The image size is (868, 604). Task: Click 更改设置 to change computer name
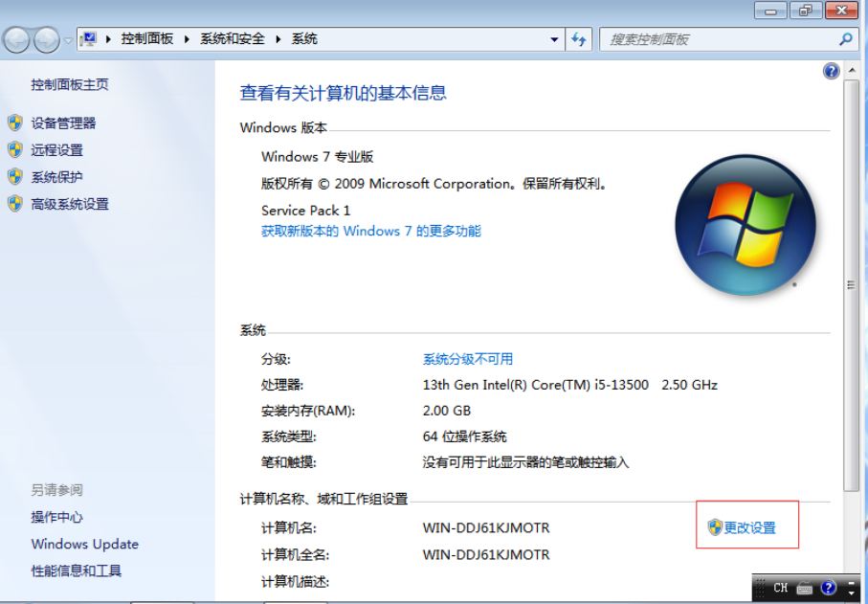[x=750, y=528]
